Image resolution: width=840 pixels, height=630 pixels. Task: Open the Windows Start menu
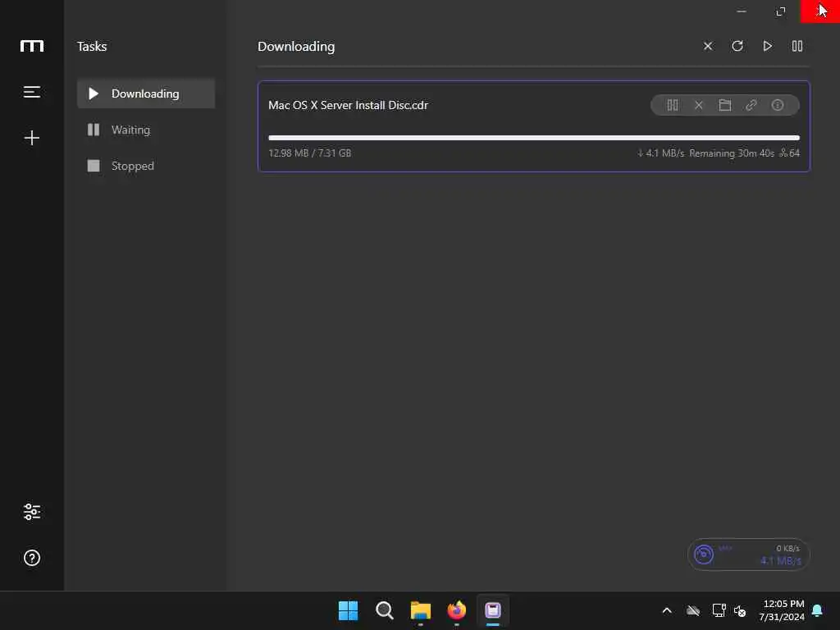tap(348, 610)
